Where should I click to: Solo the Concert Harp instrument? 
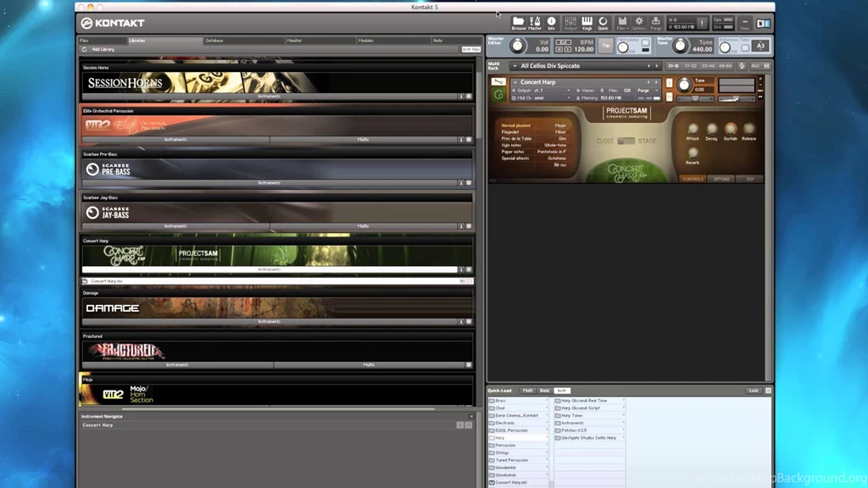pos(669,83)
